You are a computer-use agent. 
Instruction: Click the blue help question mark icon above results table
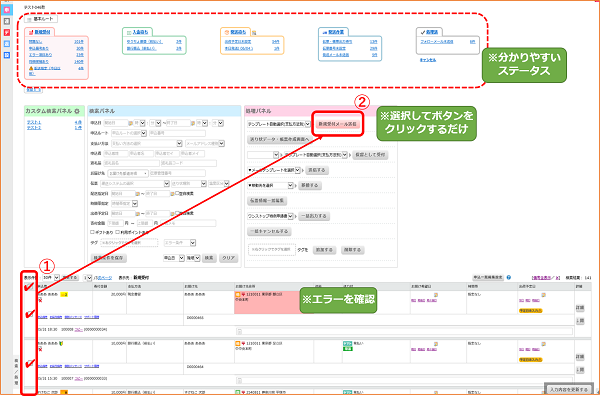coord(509,277)
